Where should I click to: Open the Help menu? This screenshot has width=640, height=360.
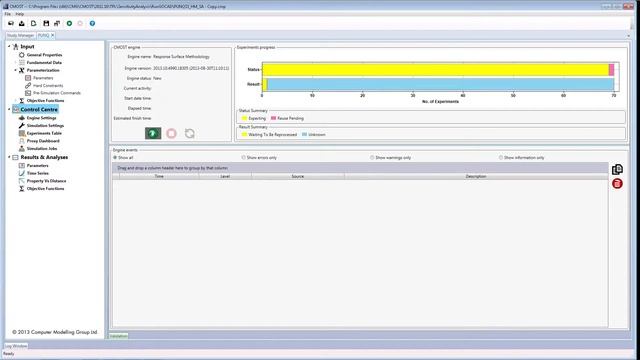[20, 14]
